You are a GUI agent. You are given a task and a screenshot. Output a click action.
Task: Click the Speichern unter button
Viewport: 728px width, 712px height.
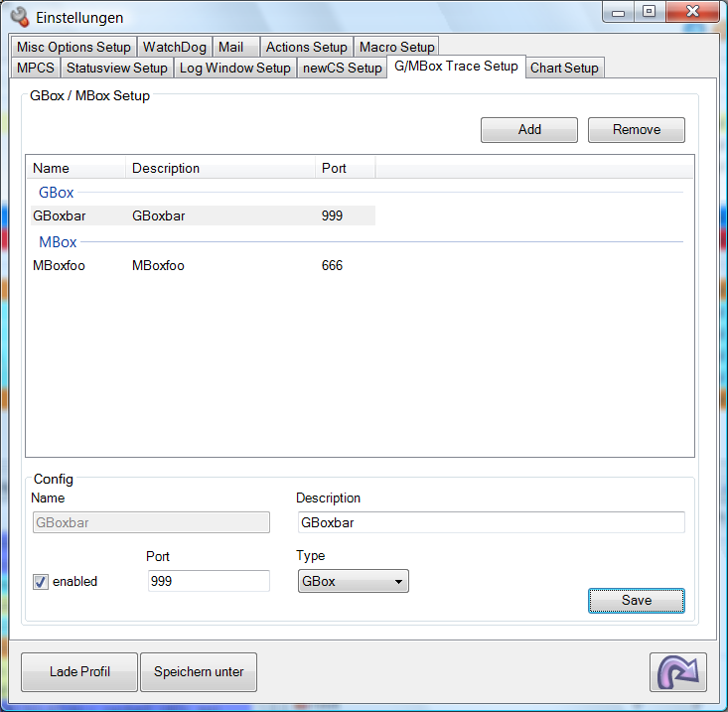click(x=199, y=672)
